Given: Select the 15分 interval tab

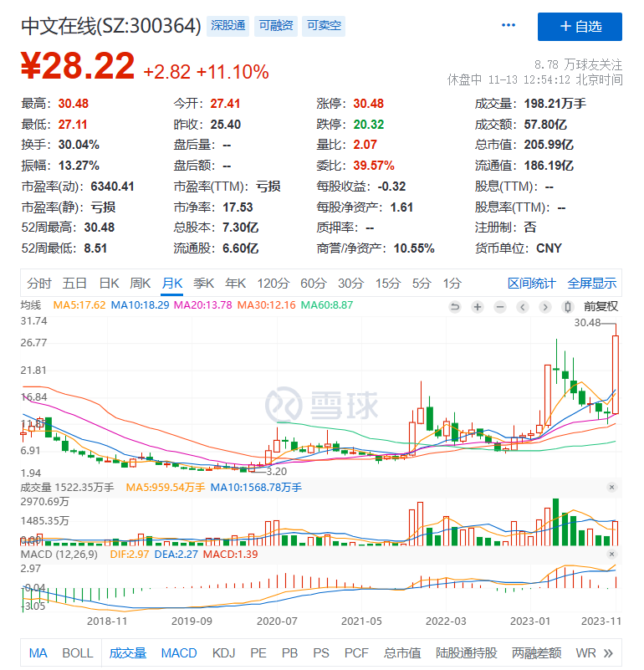Looking at the screenshot, I should [388, 284].
